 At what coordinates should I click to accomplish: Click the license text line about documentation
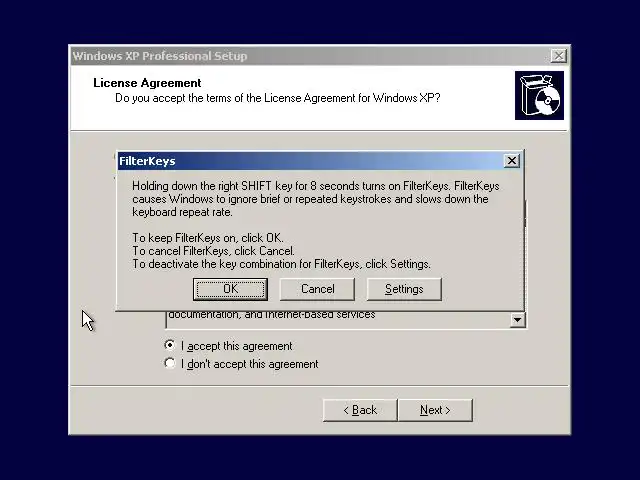click(x=271, y=315)
